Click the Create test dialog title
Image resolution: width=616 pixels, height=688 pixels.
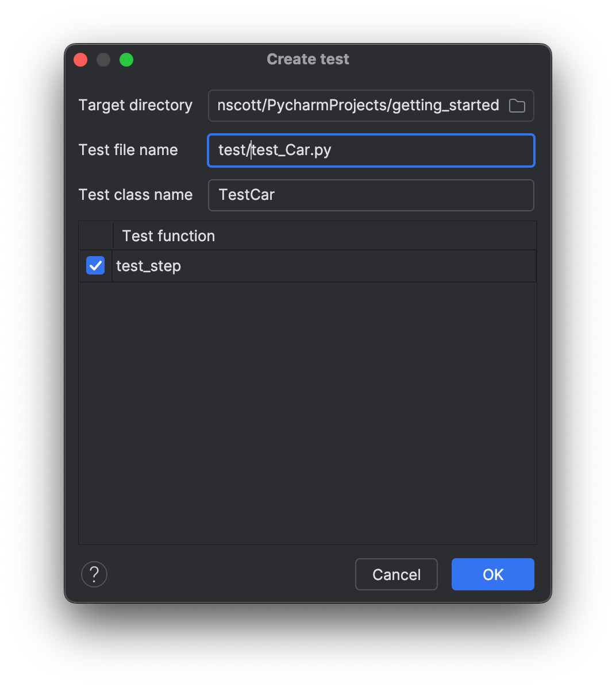tap(307, 59)
